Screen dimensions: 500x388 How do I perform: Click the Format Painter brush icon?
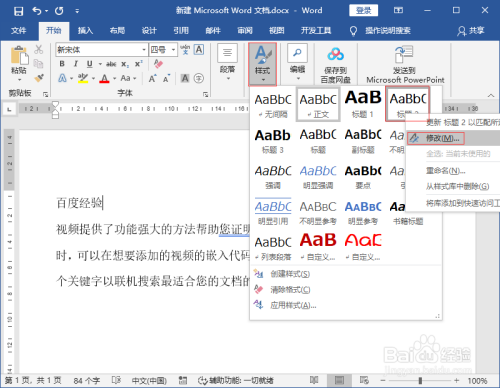[39, 78]
